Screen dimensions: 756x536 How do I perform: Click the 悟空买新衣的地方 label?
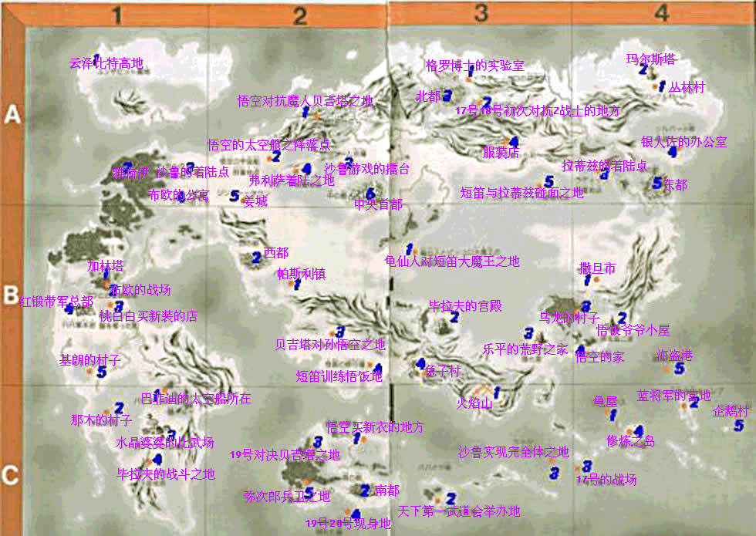point(375,427)
